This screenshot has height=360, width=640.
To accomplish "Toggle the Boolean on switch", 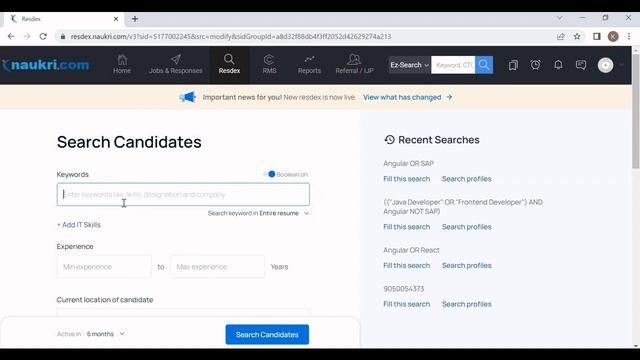I will tap(269, 174).
